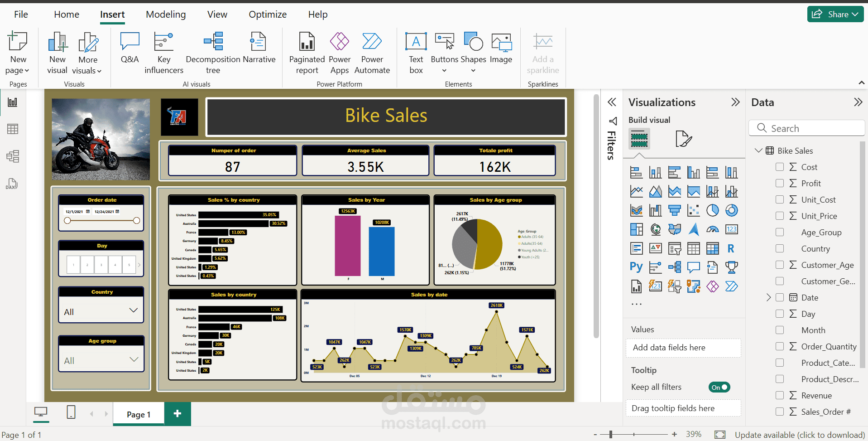
Task: Switch to Table view icon in sidebar
Action: (x=13, y=129)
